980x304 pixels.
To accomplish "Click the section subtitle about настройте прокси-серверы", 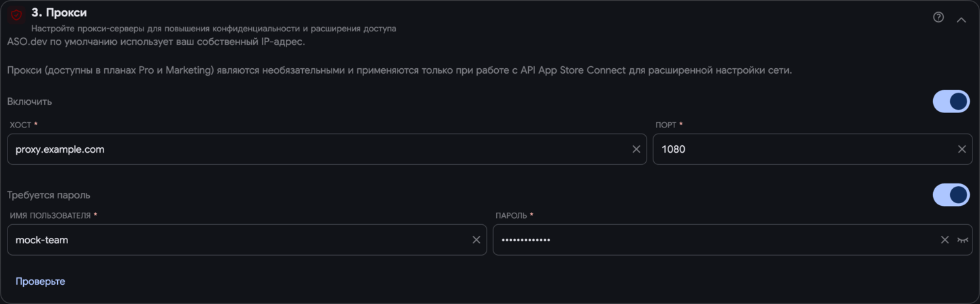I will click(x=214, y=29).
